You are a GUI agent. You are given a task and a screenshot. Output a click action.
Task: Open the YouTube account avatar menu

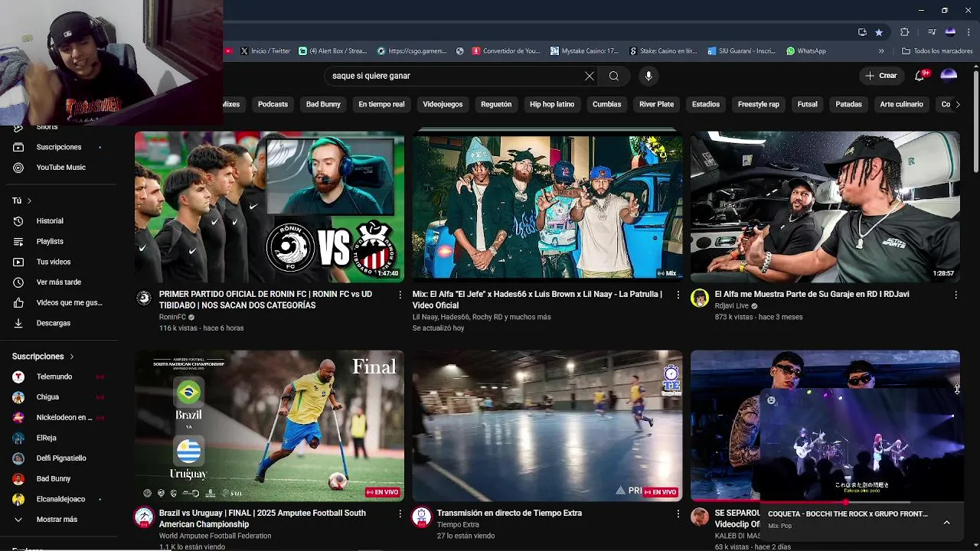[949, 76]
